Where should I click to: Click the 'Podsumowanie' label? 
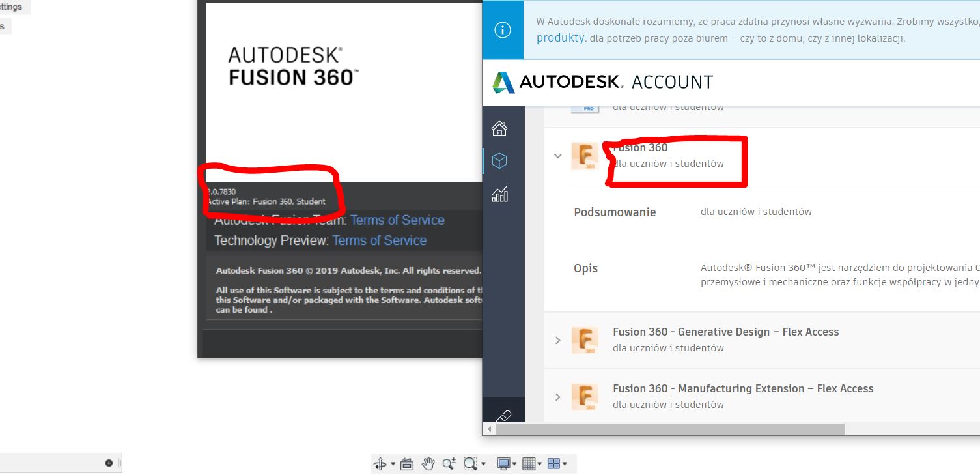click(615, 212)
